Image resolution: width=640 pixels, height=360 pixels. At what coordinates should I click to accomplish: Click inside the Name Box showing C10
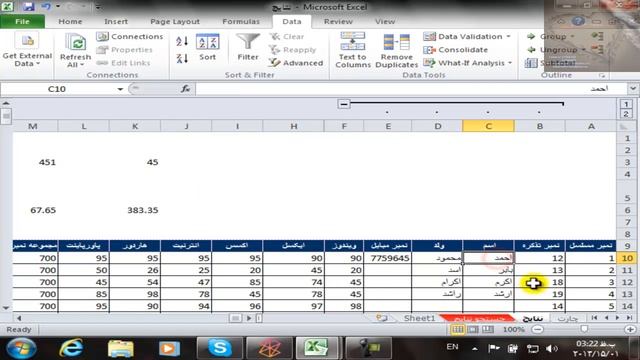pyautogui.click(x=57, y=89)
